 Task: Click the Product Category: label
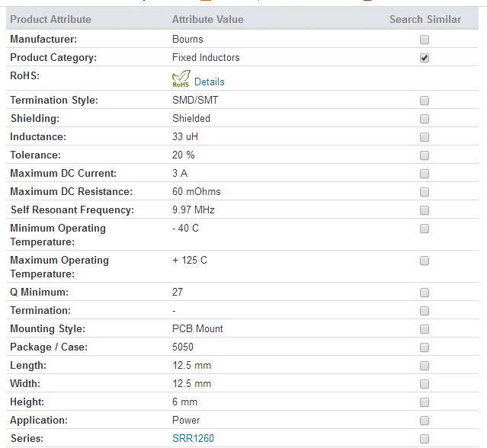53,58
